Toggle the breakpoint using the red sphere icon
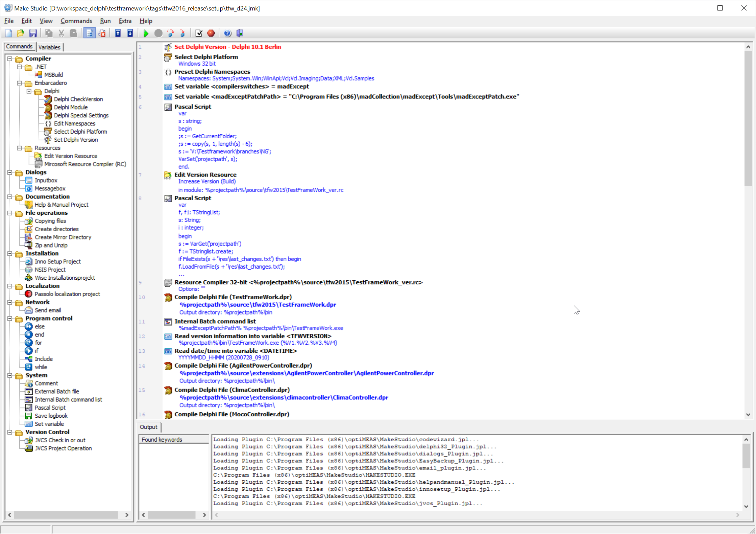This screenshot has width=756, height=534. 211,33
